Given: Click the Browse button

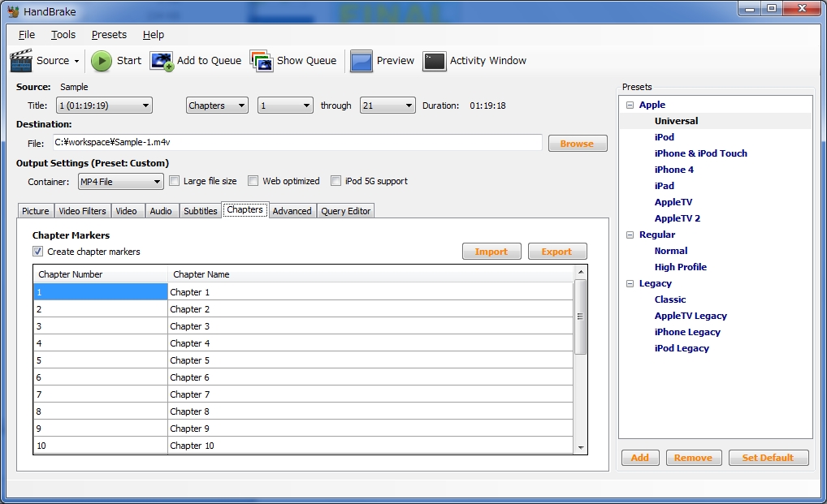Looking at the screenshot, I should (577, 144).
